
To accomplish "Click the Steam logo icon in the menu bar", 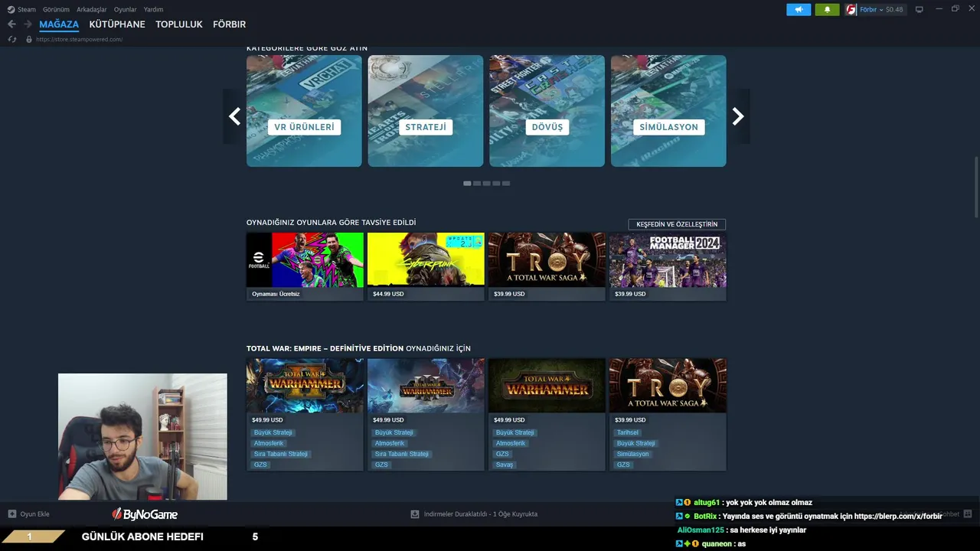I will pos(11,9).
